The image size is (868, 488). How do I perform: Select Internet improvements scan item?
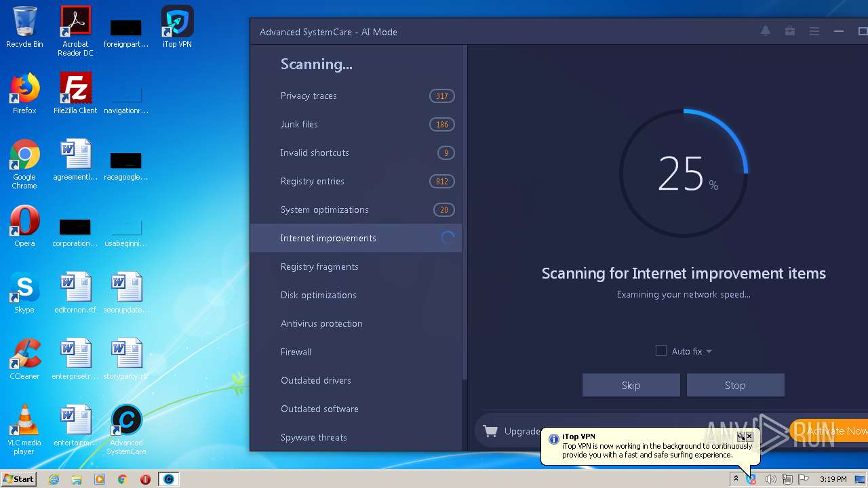tap(356, 238)
